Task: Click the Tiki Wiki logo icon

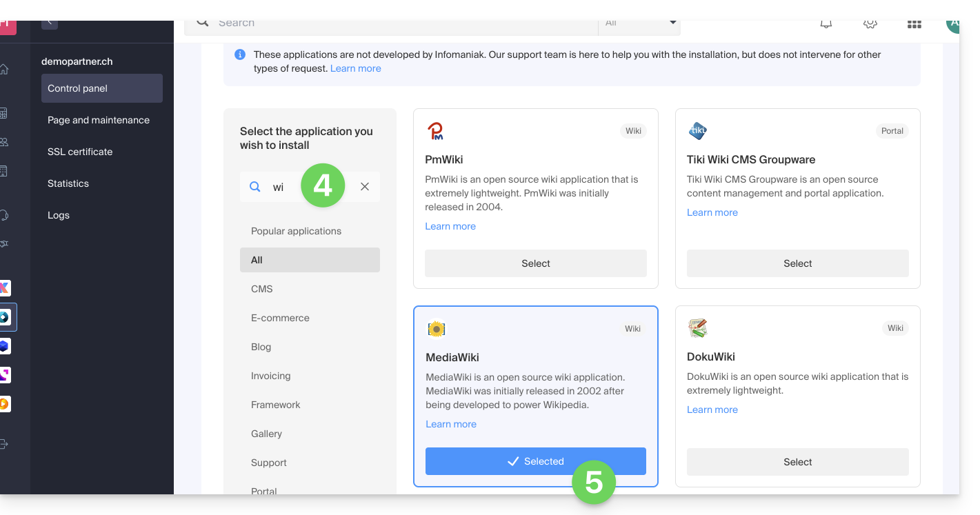Action: pos(697,131)
